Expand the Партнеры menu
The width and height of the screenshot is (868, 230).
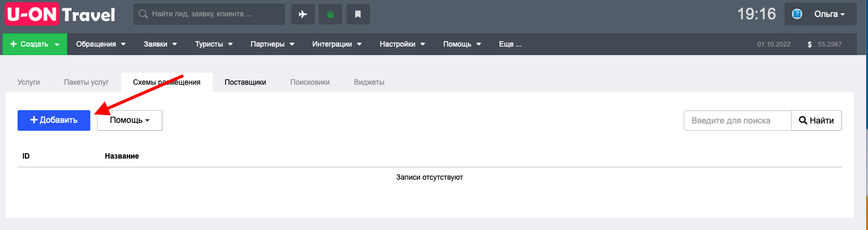pyautogui.click(x=272, y=44)
